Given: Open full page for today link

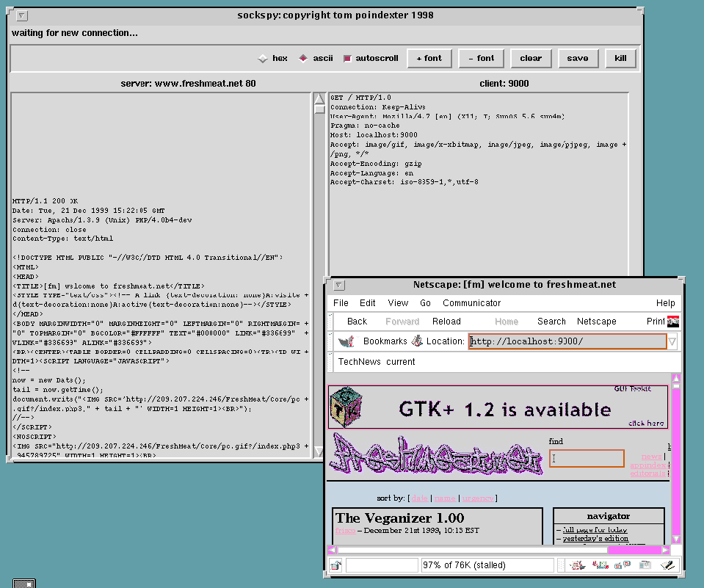Looking at the screenshot, I should (x=595, y=530).
